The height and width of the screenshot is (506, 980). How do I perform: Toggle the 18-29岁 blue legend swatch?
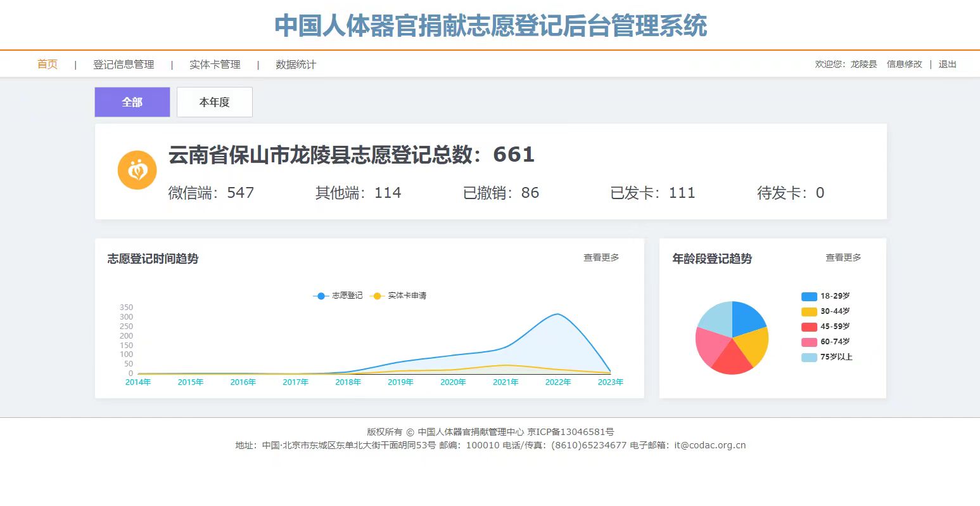[809, 296]
